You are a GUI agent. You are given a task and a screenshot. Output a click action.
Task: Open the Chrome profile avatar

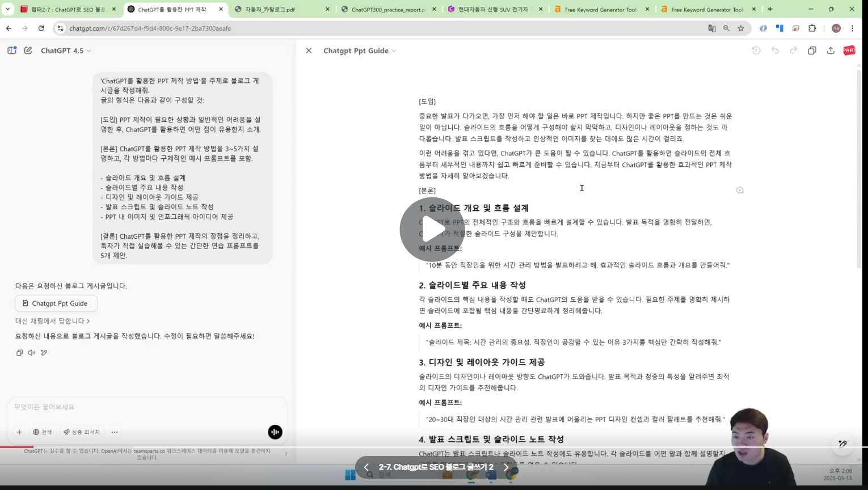pos(836,28)
